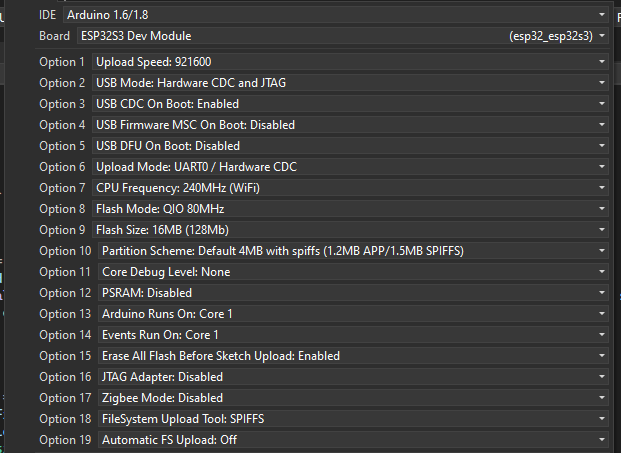Image resolution: width=621 pixels, height=453 pixels.
Task: Click the "IDE" label
Action: pyautogui.click(x=48, y=15)
